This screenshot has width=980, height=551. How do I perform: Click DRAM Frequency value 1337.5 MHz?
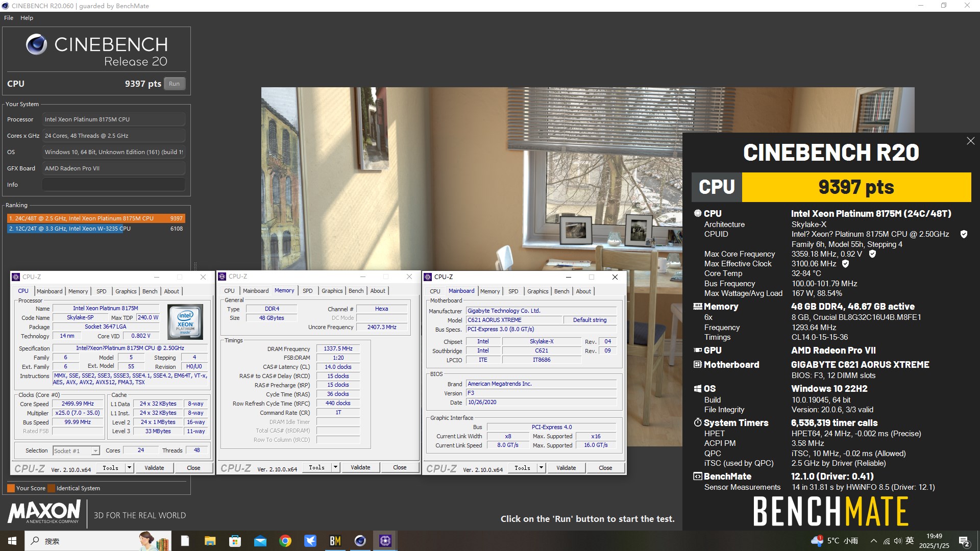[338, 348]
